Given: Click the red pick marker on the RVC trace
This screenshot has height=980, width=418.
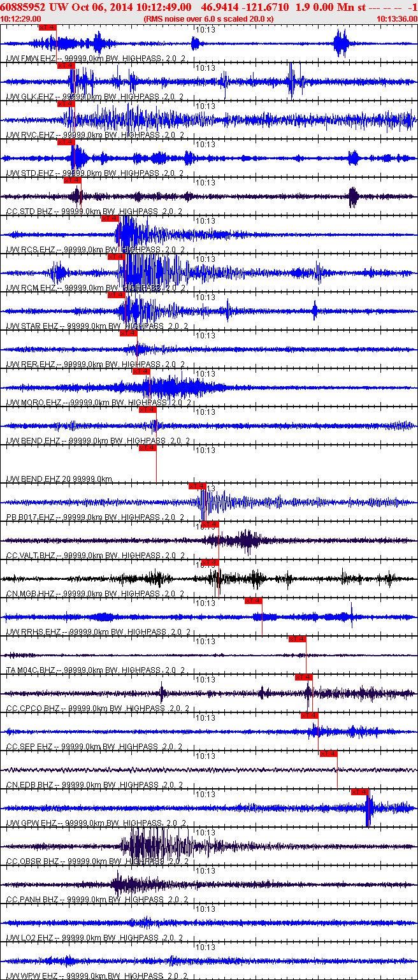Looking at the screenshot, I should pos(66,104).
